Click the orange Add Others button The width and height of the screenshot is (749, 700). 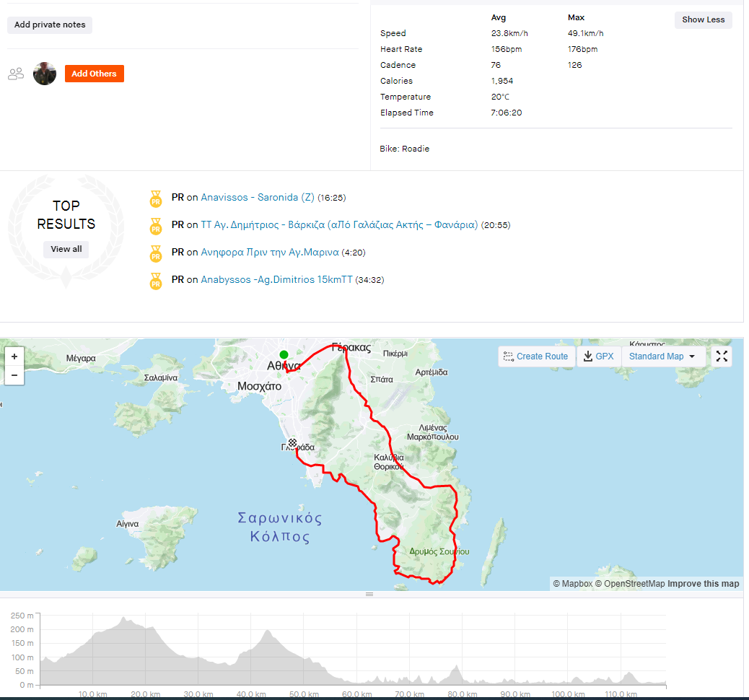click(x=94, y=74)
